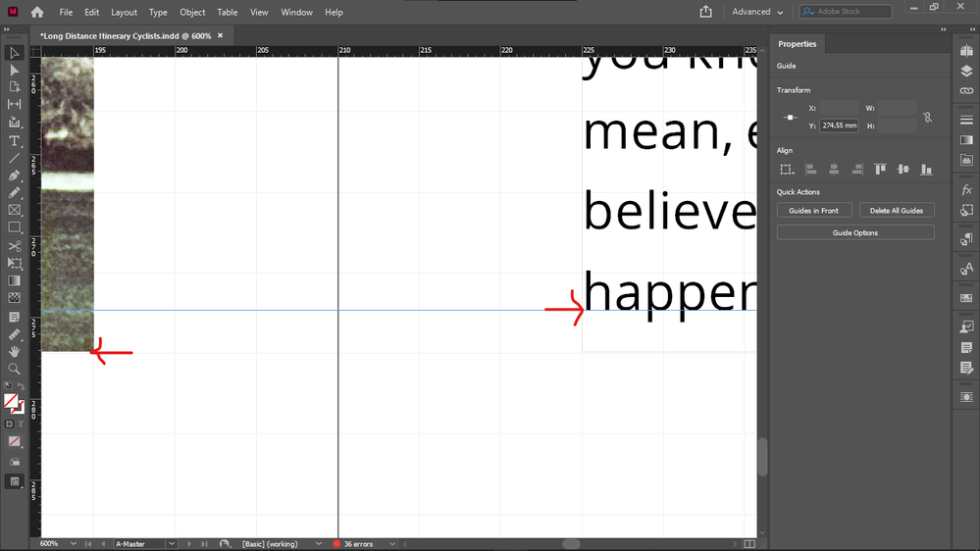Open the Type menu
The image size is (980, 551).
(x=158, y=13)
